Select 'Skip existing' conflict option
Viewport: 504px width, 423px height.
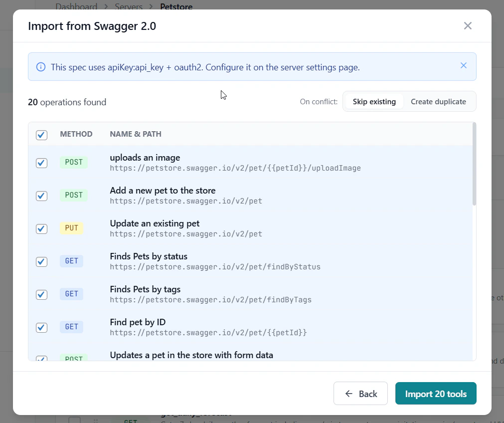pyautogui.click(x=374, y=102)
